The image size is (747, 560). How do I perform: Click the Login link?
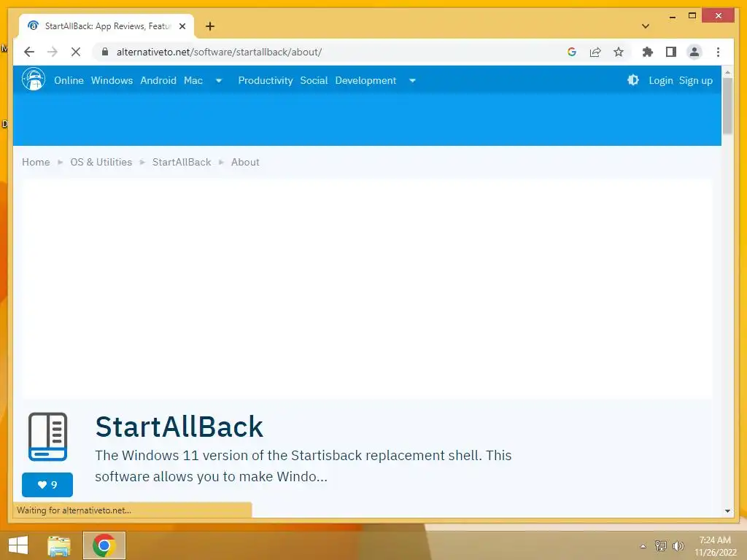point(661,80)
